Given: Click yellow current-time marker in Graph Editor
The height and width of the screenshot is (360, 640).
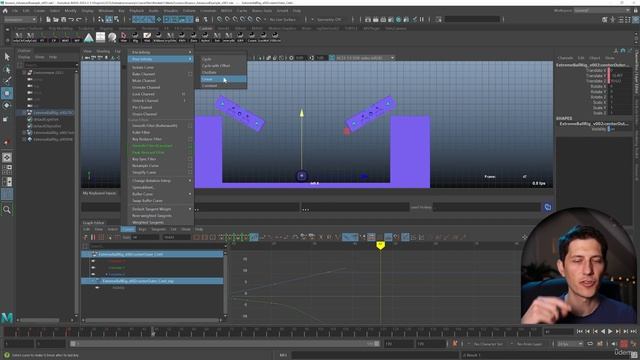Looking at the screenshot, I should [380, 245].
